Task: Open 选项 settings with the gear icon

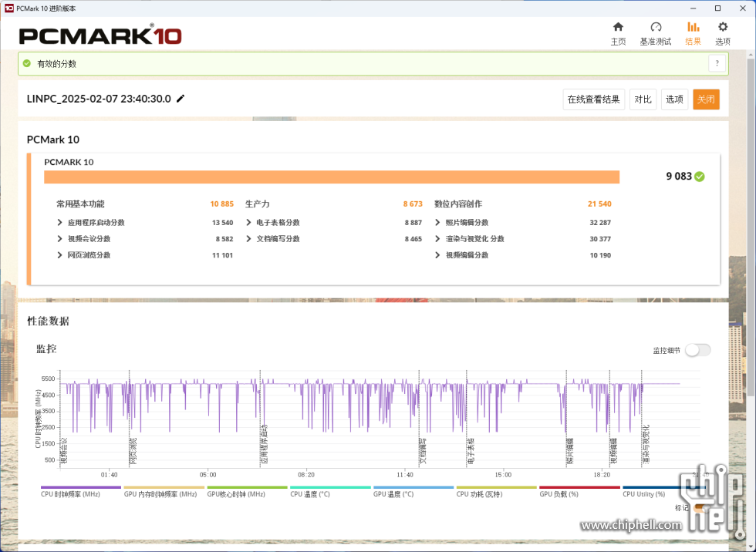Action: click(722, 34)
